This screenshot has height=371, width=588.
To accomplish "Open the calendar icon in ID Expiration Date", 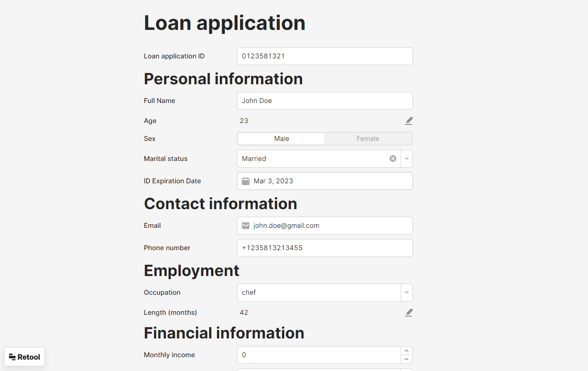I will click(x=246, y=181).
